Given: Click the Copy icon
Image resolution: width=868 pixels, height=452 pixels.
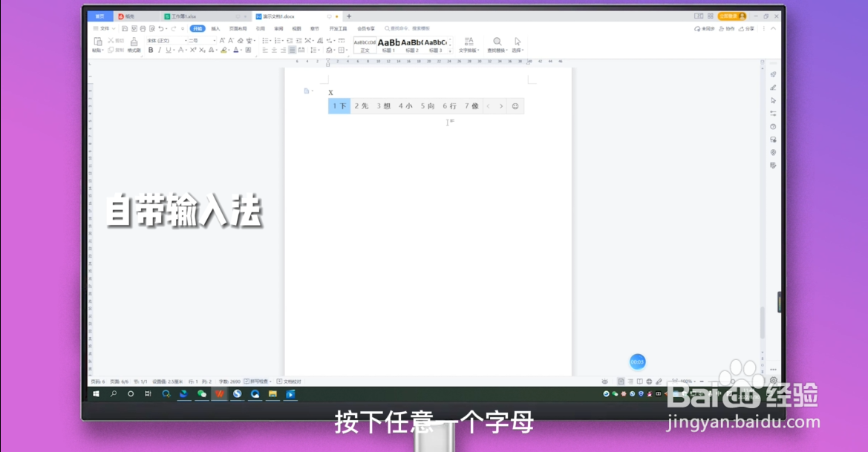Looking at the screenshot, I should [116, 50].
